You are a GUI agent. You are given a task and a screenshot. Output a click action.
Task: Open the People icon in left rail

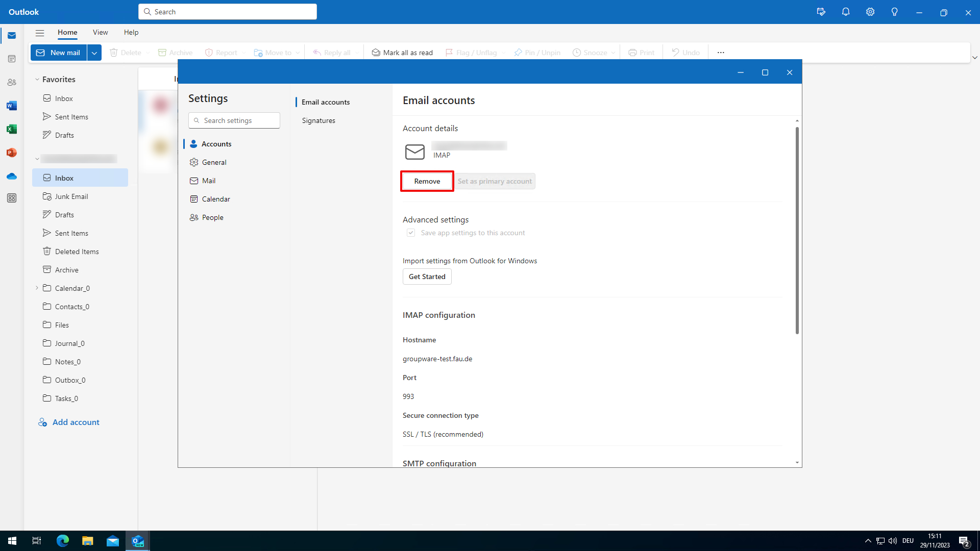pyautogui.click(x=12, y=82)
